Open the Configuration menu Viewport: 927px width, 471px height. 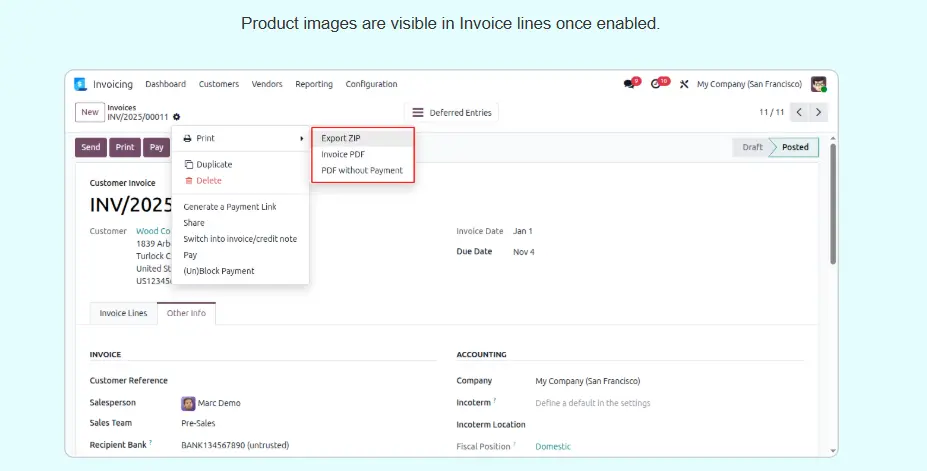coord(371,84)
